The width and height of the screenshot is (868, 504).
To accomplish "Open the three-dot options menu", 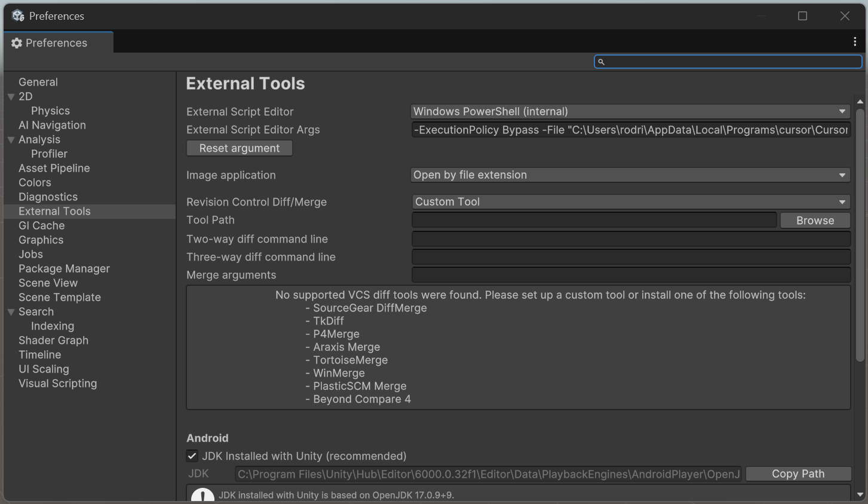I will [854, 41].
